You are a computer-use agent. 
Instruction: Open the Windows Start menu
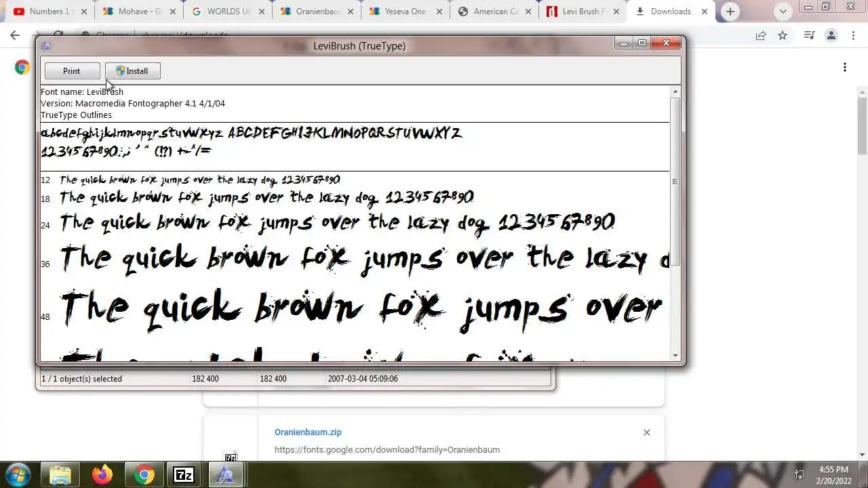[x=18, y=474]
